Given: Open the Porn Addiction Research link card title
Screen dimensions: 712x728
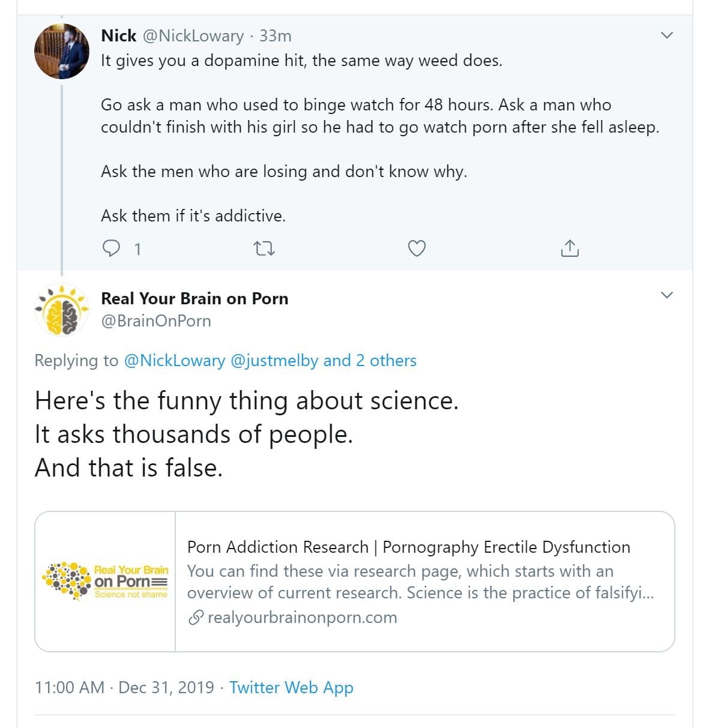Looking at the screenshot, I should click(408, 547).
